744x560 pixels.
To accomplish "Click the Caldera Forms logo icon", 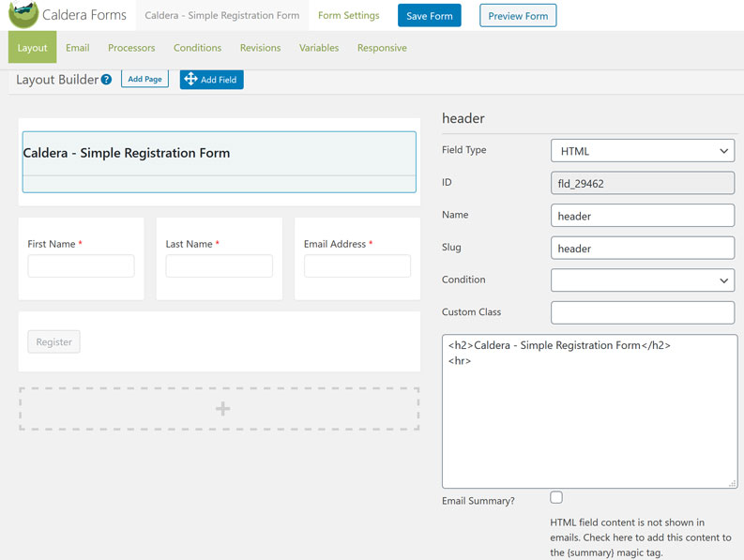I will click(x=23, y=14).
